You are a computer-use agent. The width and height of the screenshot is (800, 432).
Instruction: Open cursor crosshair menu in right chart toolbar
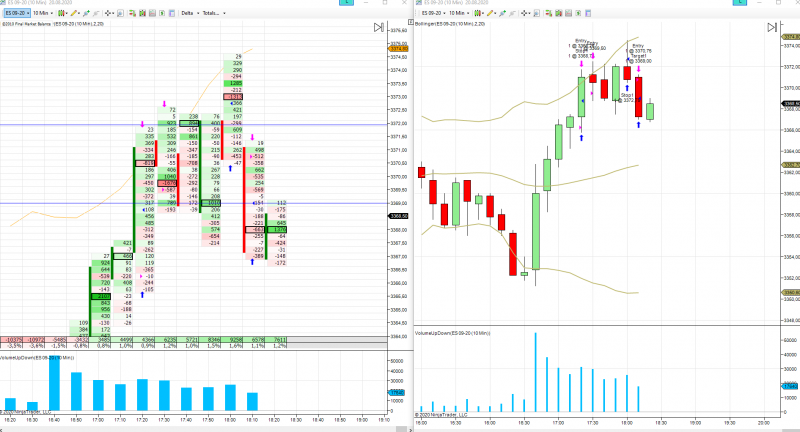525,13
